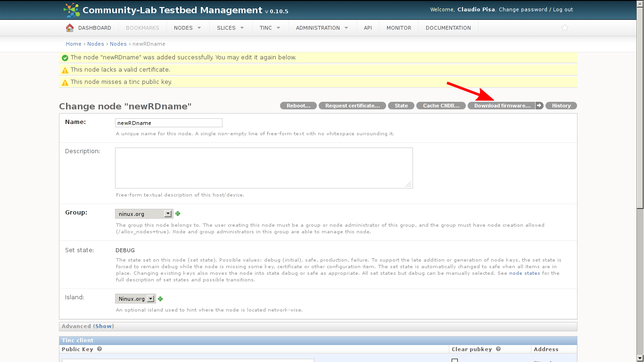Expand the Nodes menu in navigation bar
Screen dimensions: 644x362
pyautogui.click(x=187, y=28)
